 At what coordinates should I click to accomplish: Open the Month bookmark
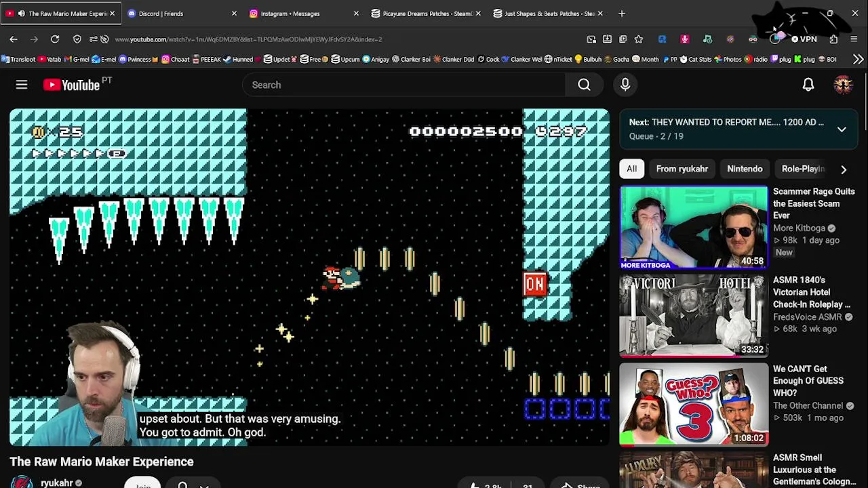click(646, 60)
